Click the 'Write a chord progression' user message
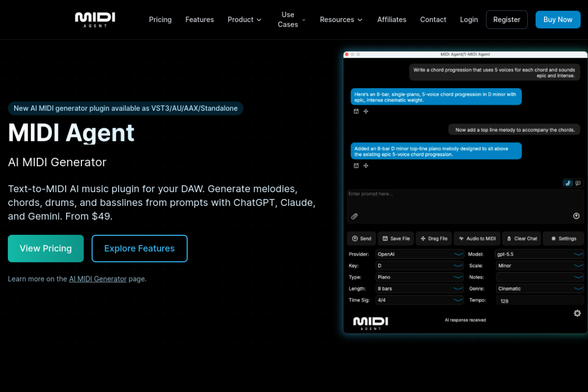The image size is (588, 392). (x=495, y=73)
